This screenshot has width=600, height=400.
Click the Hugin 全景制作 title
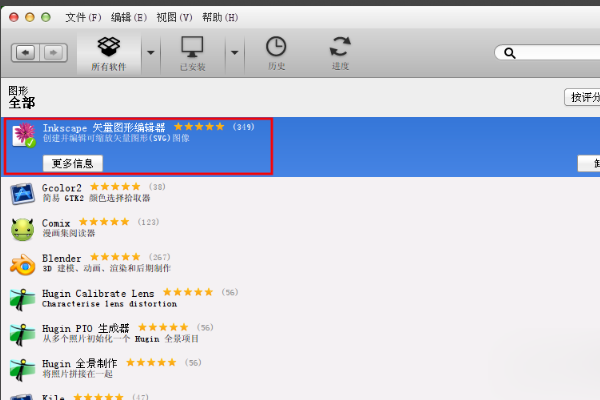tap(80, 364)
